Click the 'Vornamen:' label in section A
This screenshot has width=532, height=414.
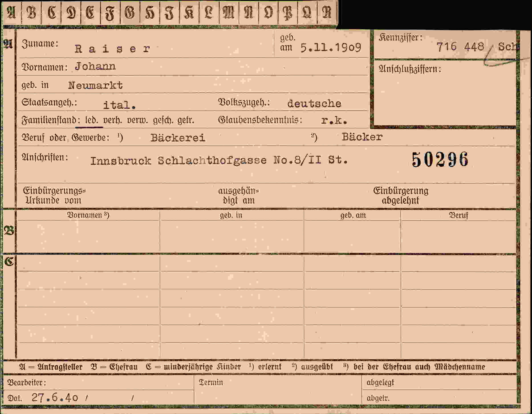point(45,67)
